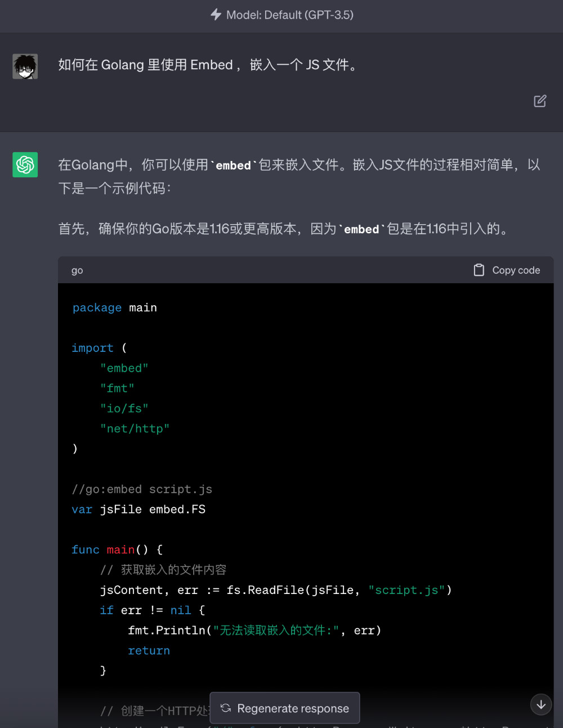Click the var jsFile embed.FS line
This screenshot has width=563, height=728.
pyautogui.click(x=138, y=510)
